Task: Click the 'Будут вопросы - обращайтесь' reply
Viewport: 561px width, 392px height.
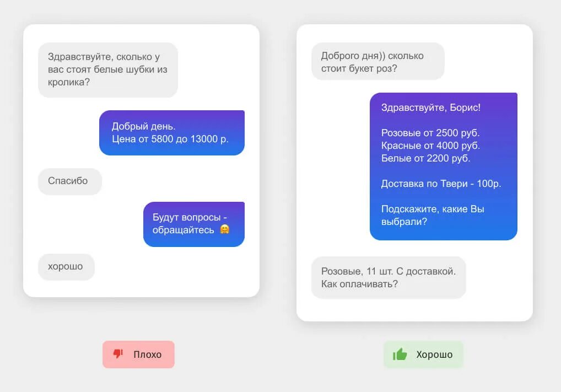Action: click(x=194, y=224)
